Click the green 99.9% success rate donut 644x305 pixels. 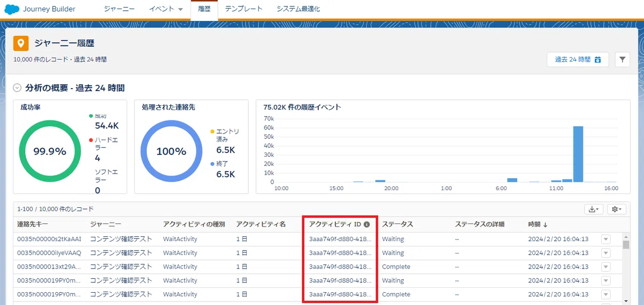coord(50,151)
